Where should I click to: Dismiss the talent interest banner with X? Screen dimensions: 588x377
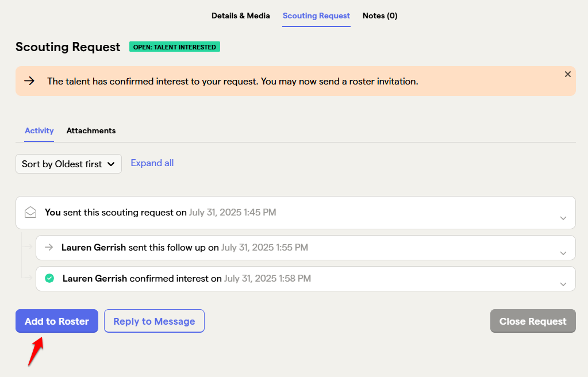pyautogui.click(x=568, y=74)
